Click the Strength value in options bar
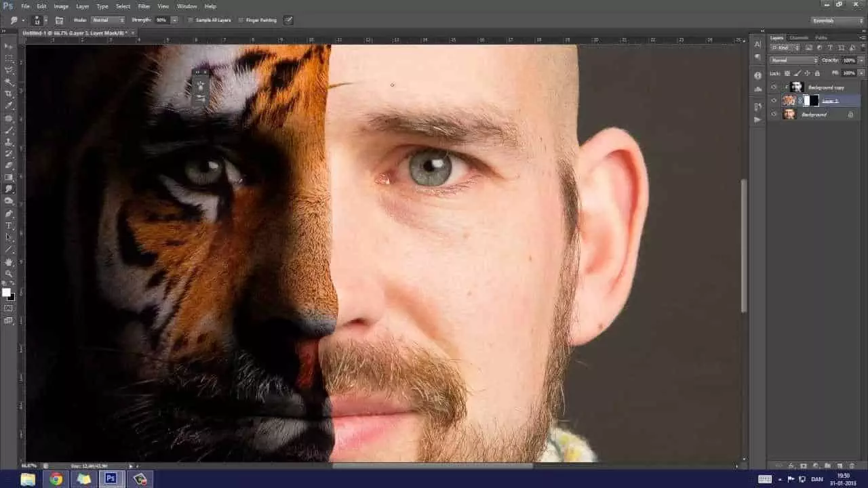Image resolution: width=868 pixels, height=488 pixels. click(x=161, y=20)
